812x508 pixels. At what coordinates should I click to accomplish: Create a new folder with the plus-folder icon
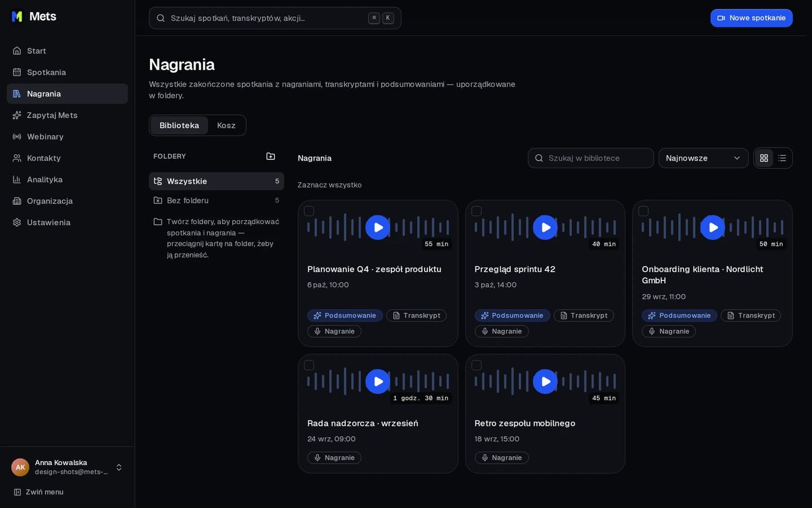(271, 156)
